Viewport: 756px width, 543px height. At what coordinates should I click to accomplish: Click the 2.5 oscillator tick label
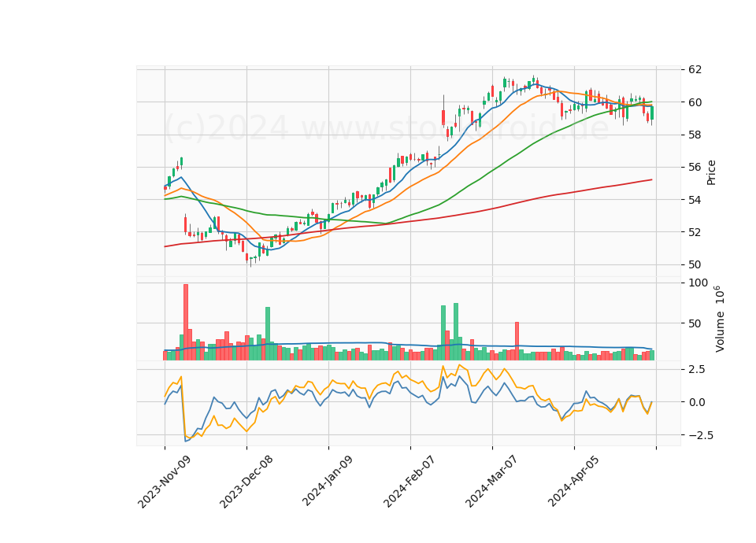pyautogui.click(x=697, y=370)
